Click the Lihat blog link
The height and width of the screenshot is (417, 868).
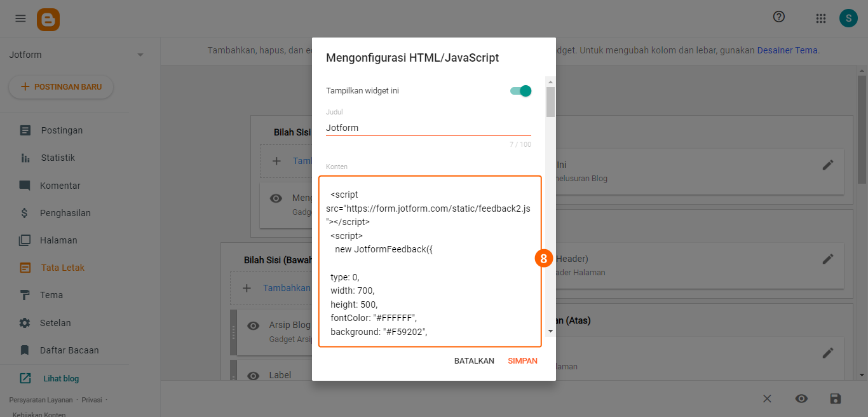coord(61,378)
